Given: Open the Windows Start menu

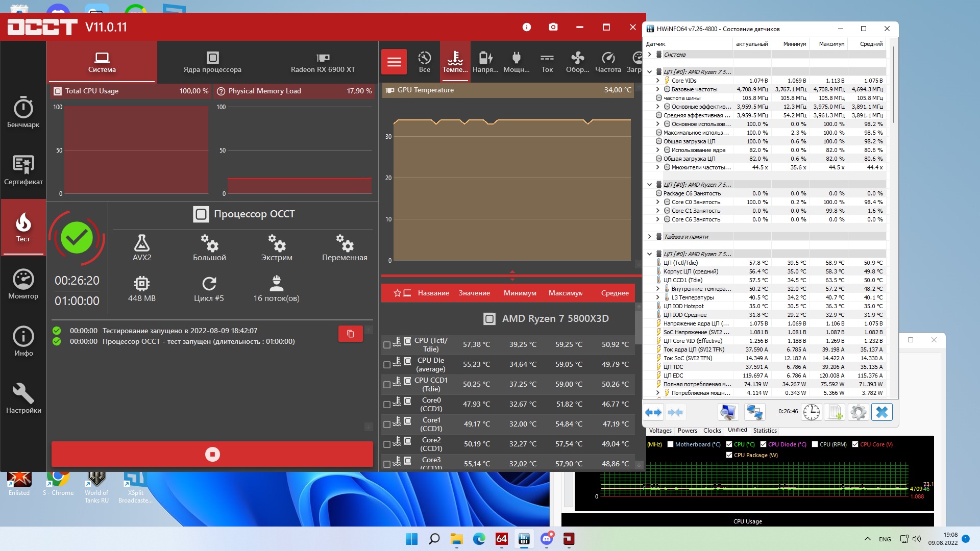Looking at the screenshot, I should pyautogui.click(x=411, y=539).
